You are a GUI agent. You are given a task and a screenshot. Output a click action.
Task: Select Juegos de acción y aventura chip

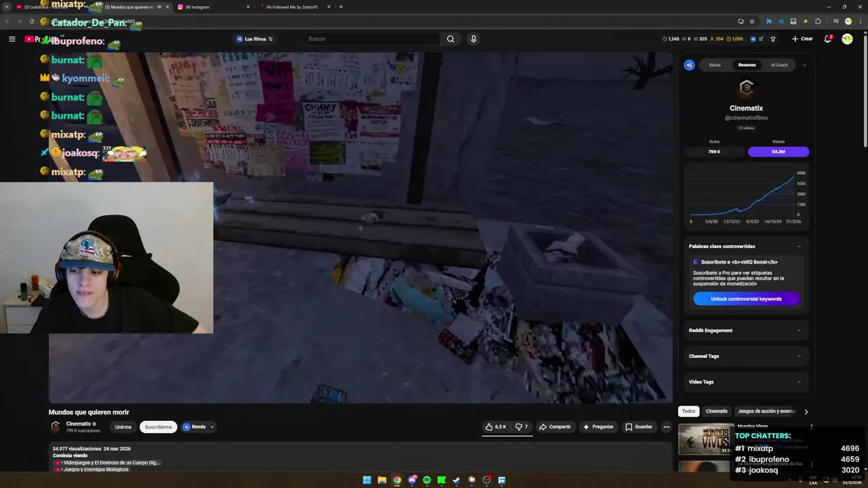coord(766,411)
